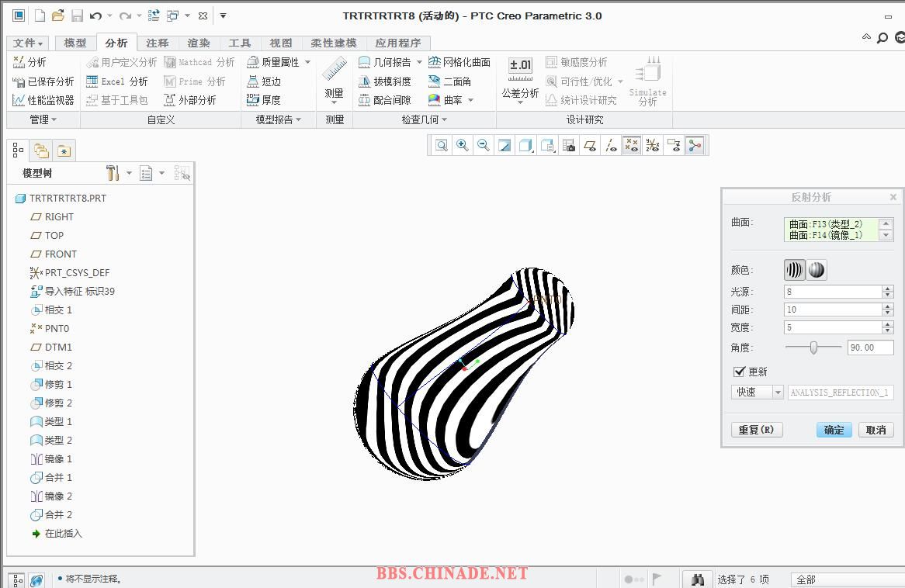Switch to the folder browser tab icon
Viewport: 905px width, 588px height.
(x=41, y=150)
